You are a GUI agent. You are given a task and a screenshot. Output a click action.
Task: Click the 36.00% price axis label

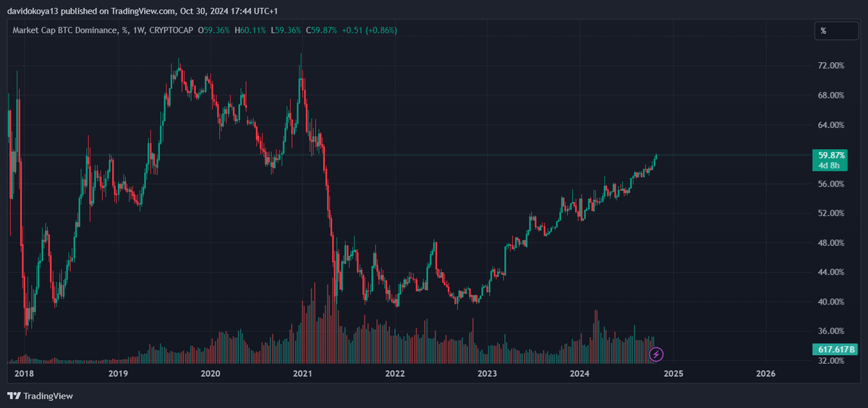(830, 331)
